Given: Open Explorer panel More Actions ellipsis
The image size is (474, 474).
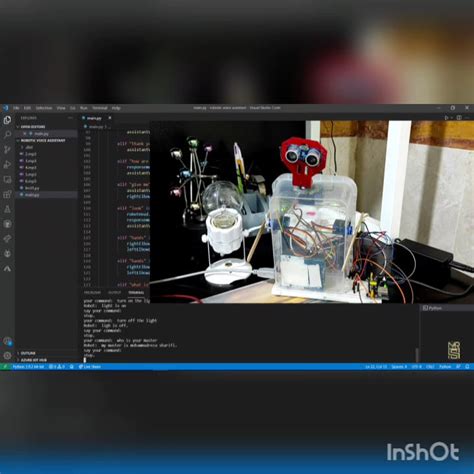Looking at the screenshot, I should (x=70, y=118).
